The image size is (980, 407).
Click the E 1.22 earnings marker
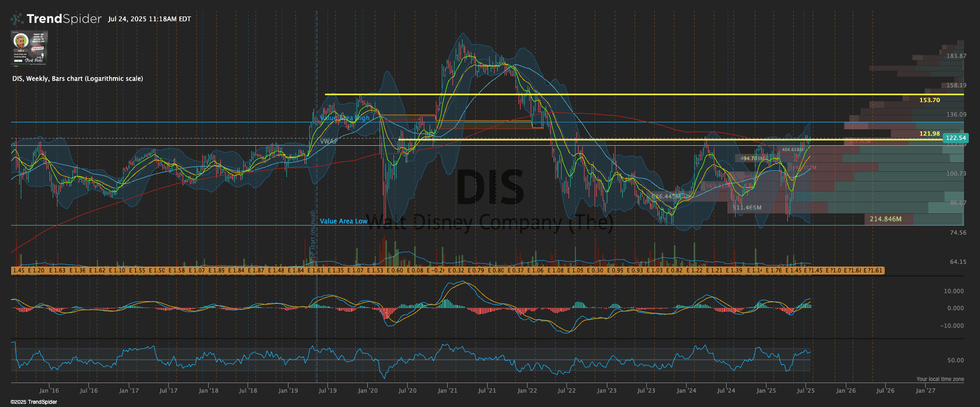pos(695,270)
